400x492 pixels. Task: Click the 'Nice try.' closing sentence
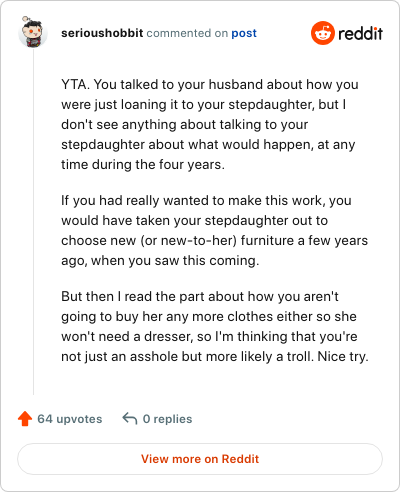tap(343, 357)
